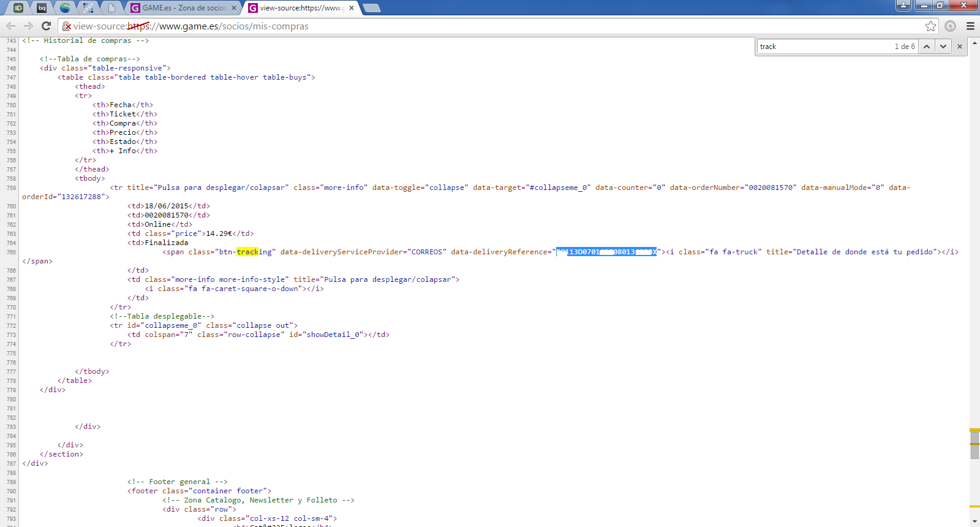The width and height of the screenshot is (980, 527).
Task: Reload the current page
Action: pos(46,26)
